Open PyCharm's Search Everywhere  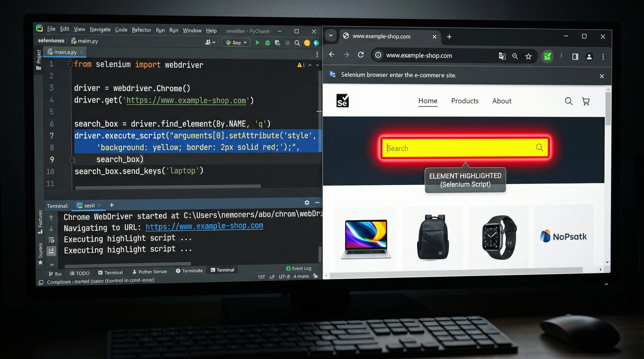coord(297,42)
